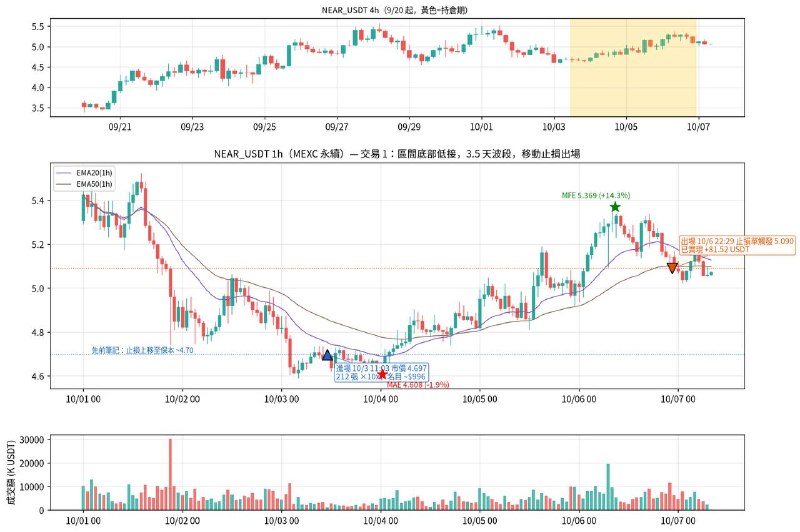Click the EMA20(1h) legend line sample
This screenshot has height=532, width=800.
tap(64, 173)
